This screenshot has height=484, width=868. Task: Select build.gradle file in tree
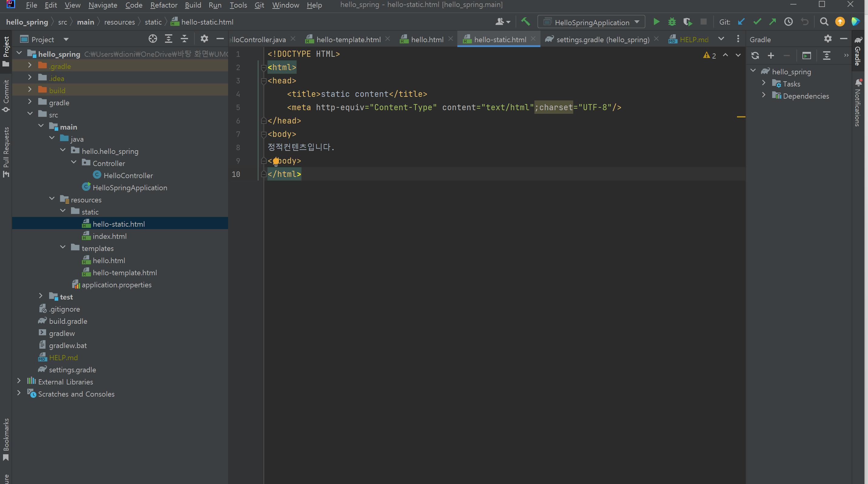68,321
